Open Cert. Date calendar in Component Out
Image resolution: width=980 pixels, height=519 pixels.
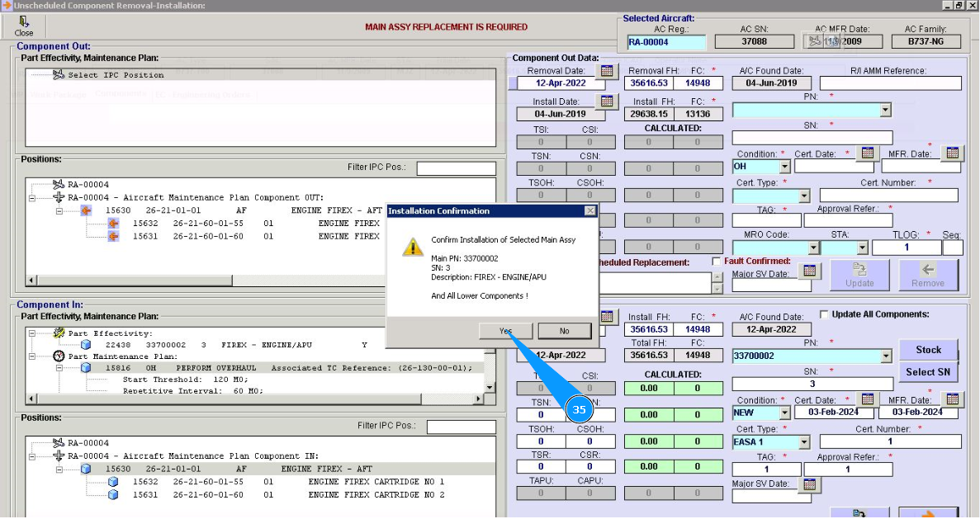point(866,153)
